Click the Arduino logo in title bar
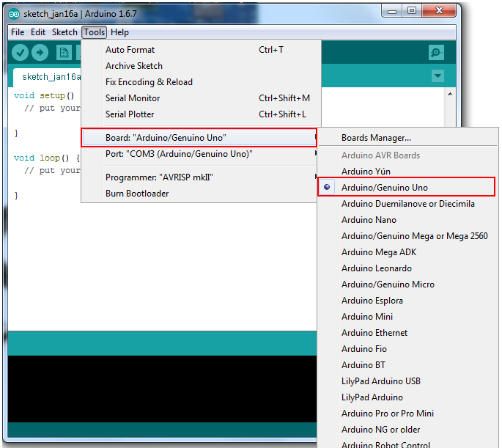 pyautogui.click(x=14, y=14)
